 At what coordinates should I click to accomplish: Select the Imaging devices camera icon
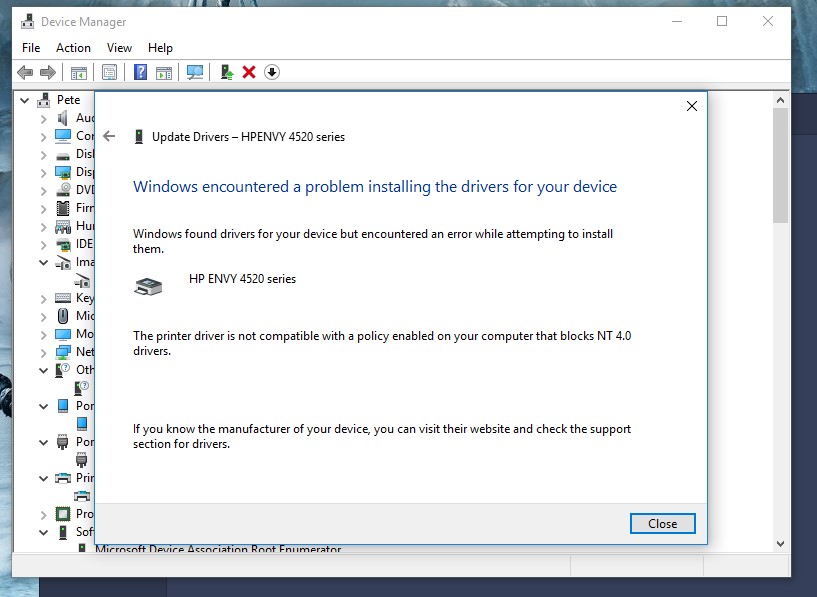pyautogui.click(x=63, y=263)
